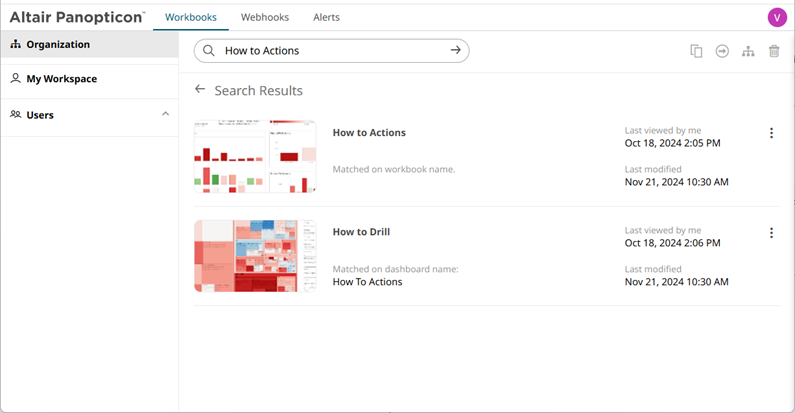Collapse the Users section chevron
The image size is (795, 413).
point(165,114)
